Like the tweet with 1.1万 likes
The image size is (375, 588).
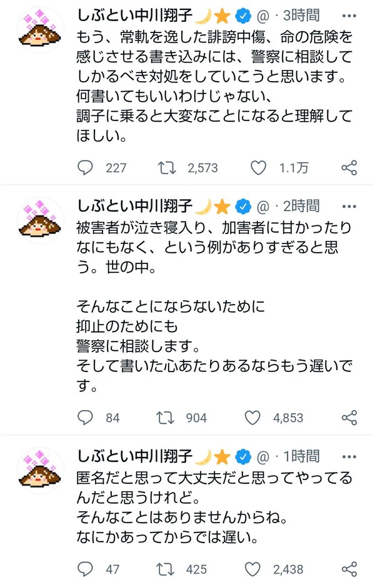pyautogui.click(x=257, y=167)
